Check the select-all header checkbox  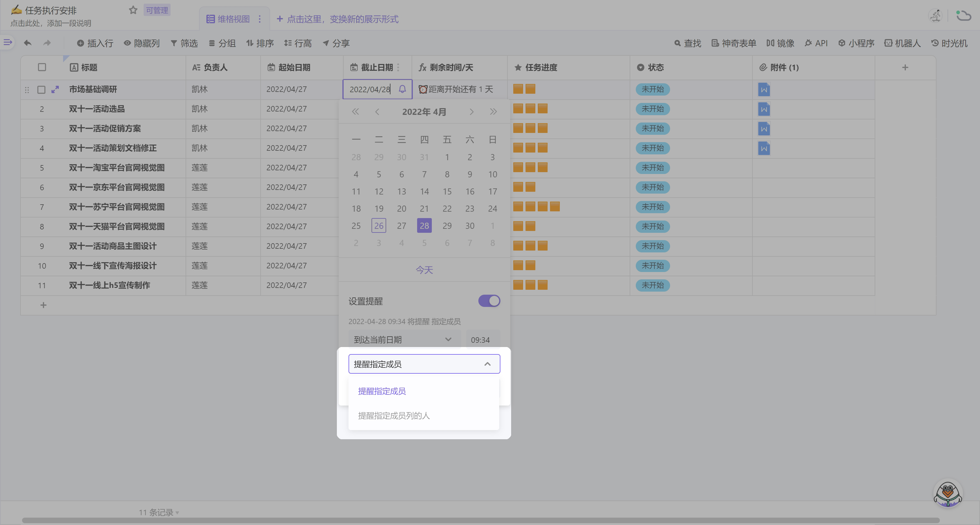pyautogui.click(x=42, y=67)
